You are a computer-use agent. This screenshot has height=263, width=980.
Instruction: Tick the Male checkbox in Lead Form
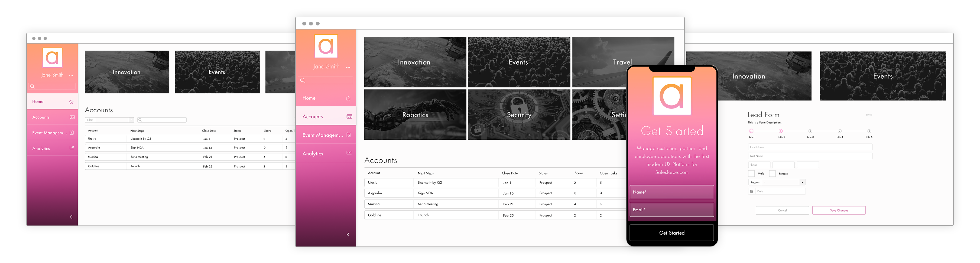[x=751, y=174]
